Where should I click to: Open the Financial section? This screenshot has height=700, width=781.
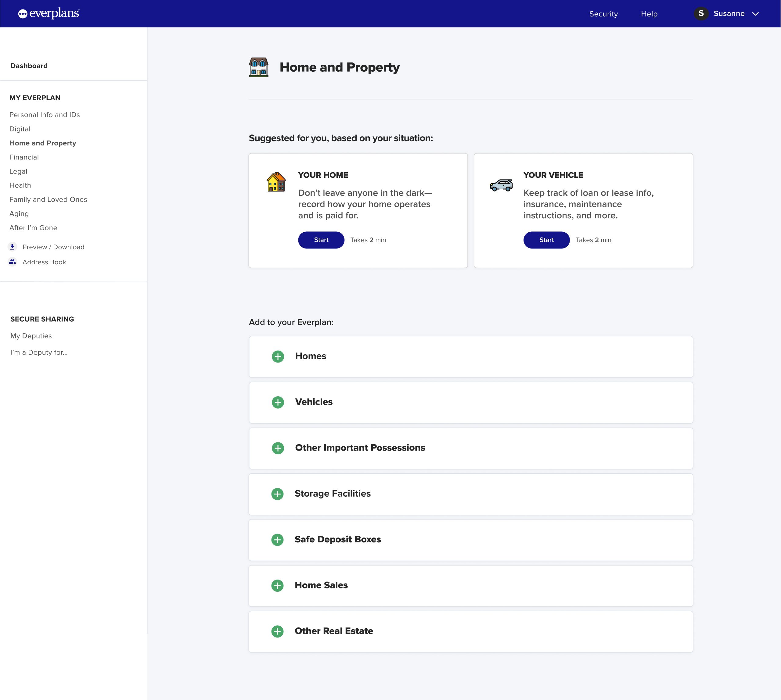coord(24,157)
